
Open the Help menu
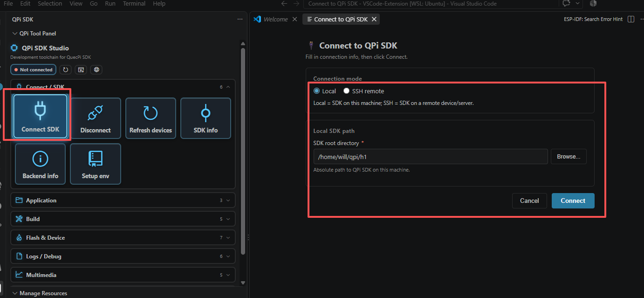coord(159,3)
